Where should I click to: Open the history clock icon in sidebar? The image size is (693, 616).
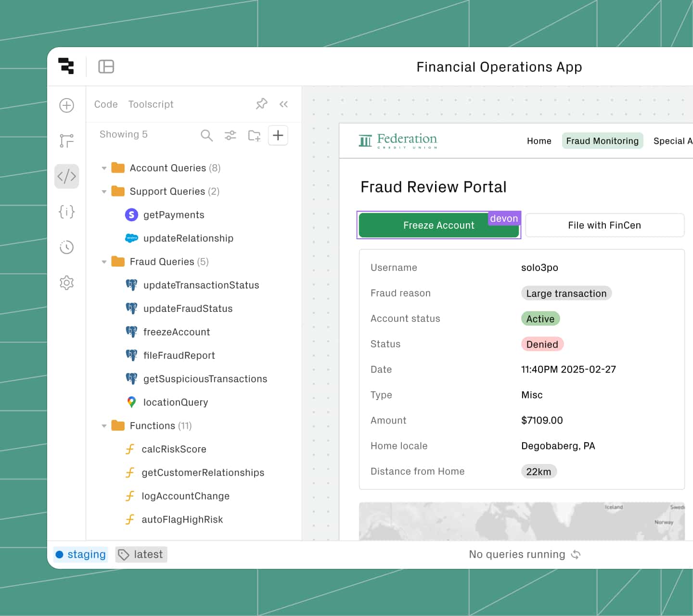click(66, 247)
